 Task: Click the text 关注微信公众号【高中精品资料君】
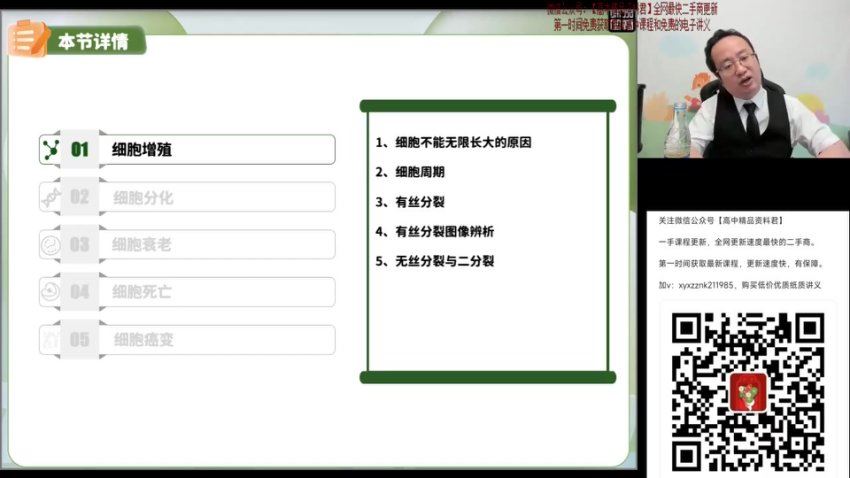tap(721, 221)
